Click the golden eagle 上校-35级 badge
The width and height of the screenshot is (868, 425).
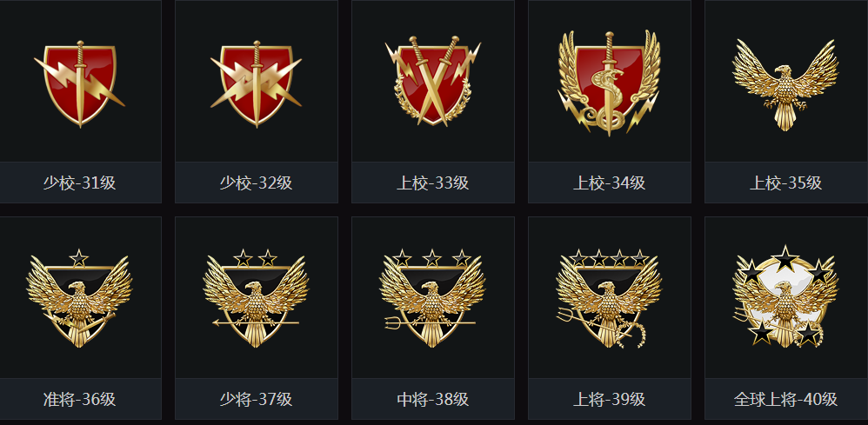785,84
